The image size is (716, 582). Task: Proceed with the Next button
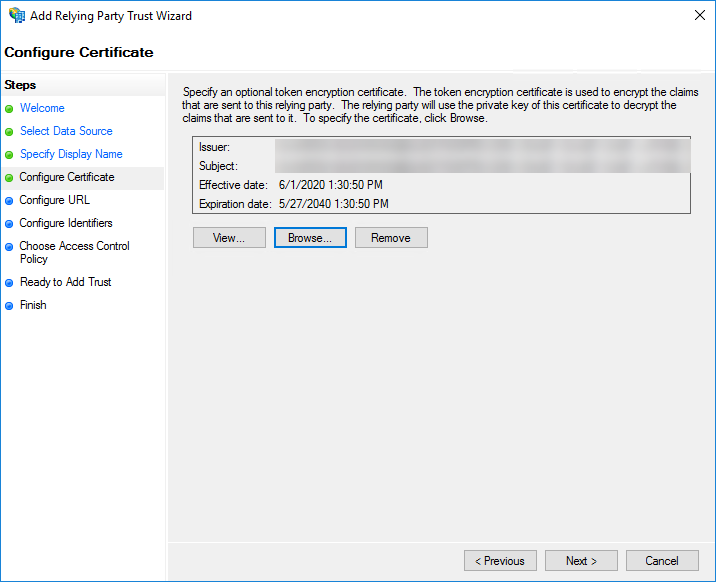[581, 561]
